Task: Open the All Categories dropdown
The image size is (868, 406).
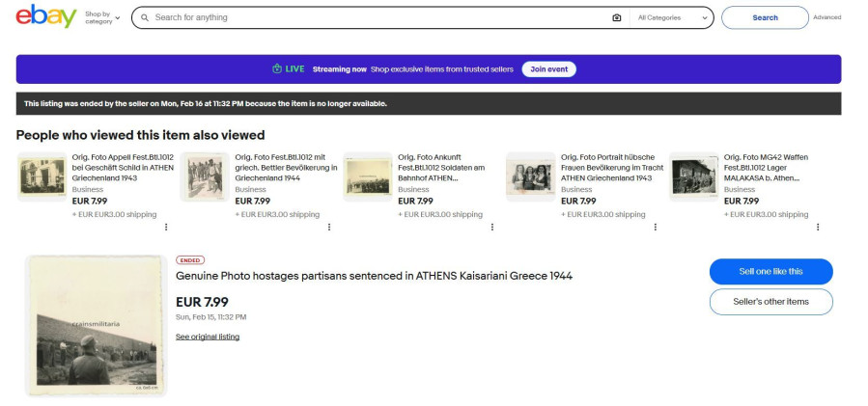Action: (x=673, y=17)
